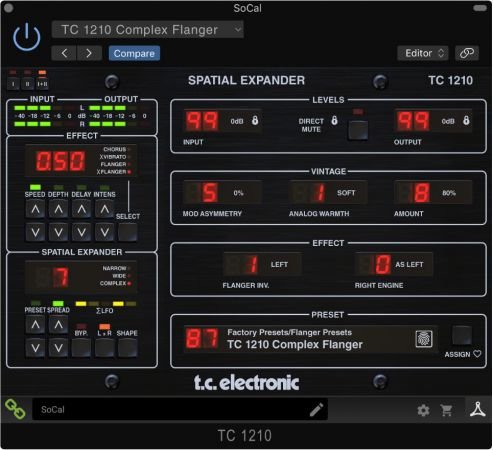Go to the next preset arrow
Viewport: 493px width, 450px height.
click(x=89, y=53)
